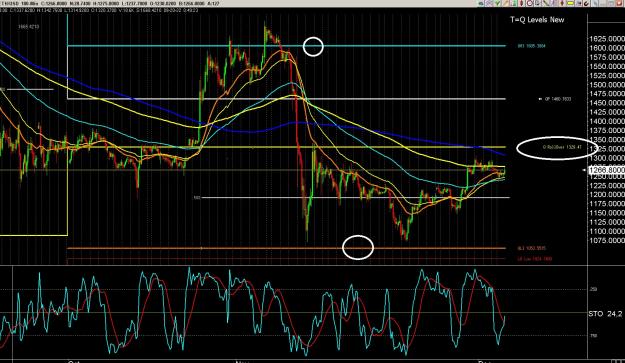Screen dimensions: 625x363
Task: Select the red level label below the orange one
Action: click(535, 259)
